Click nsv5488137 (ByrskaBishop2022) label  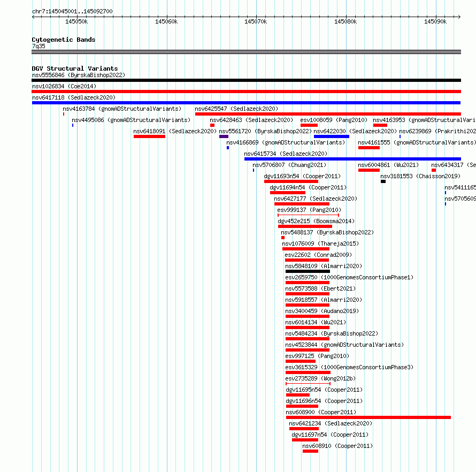coord(327,232)
